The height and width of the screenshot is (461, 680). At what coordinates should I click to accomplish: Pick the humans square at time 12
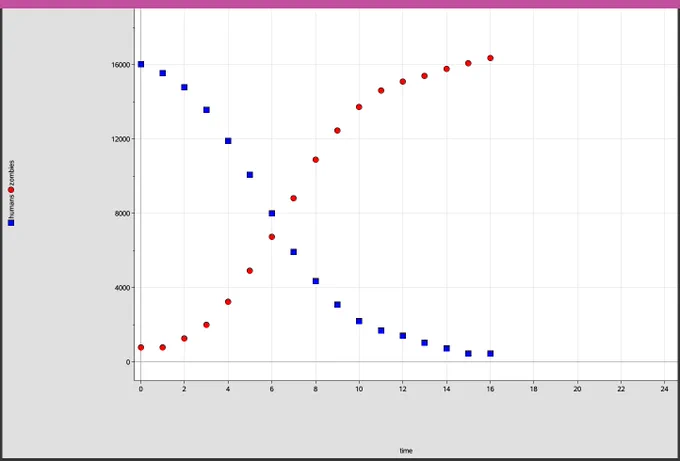click(403, 336)
